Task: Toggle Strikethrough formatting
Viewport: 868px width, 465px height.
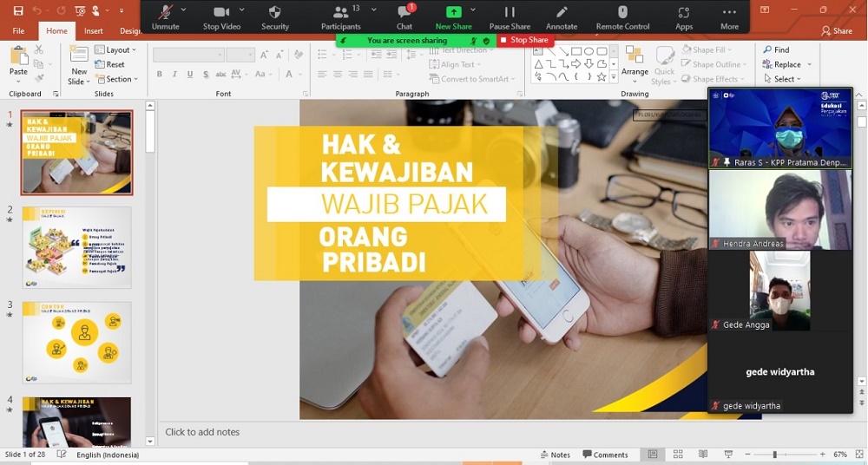Action: click(x=220, y=75)
